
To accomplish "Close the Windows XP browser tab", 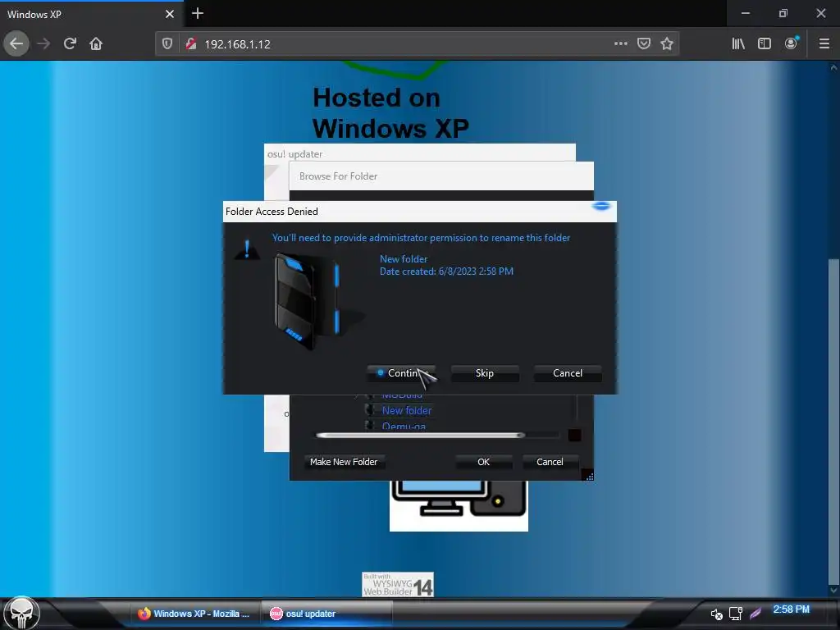I will tap(170, 14).
